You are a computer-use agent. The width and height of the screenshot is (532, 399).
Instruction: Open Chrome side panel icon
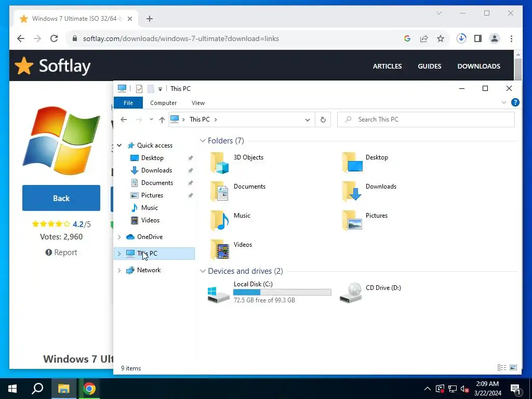[478, 38]
